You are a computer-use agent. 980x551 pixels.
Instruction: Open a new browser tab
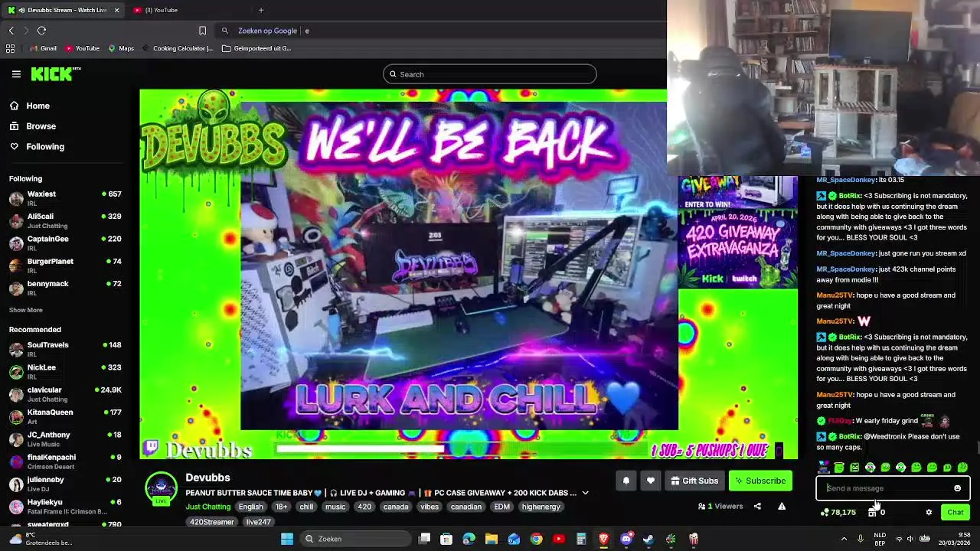pos(261,10)
